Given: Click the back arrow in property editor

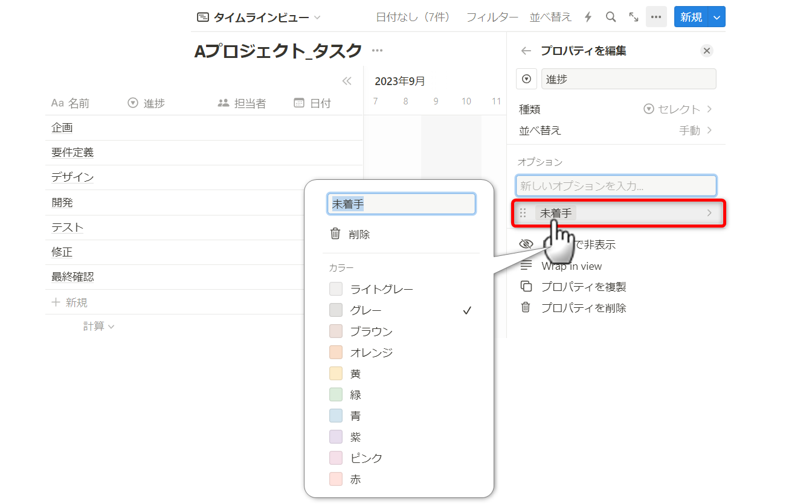Looking at the screenshot, I should point(526,51).
